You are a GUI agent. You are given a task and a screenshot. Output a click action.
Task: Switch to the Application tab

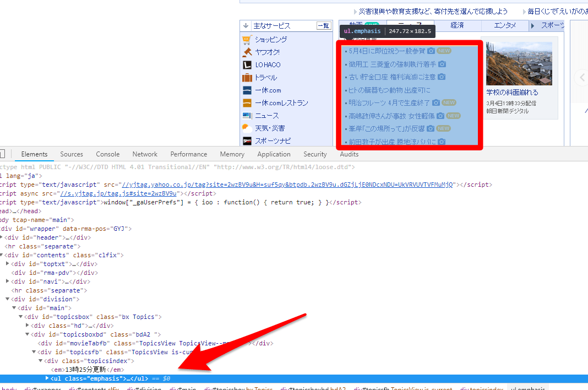coord(274,154)
